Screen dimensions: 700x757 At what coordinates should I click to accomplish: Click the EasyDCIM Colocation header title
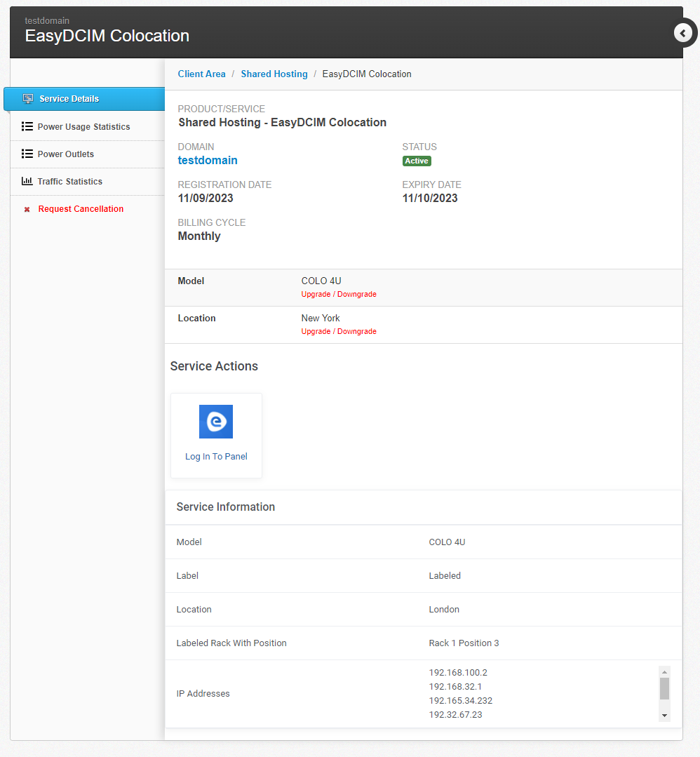pos(107,36)
